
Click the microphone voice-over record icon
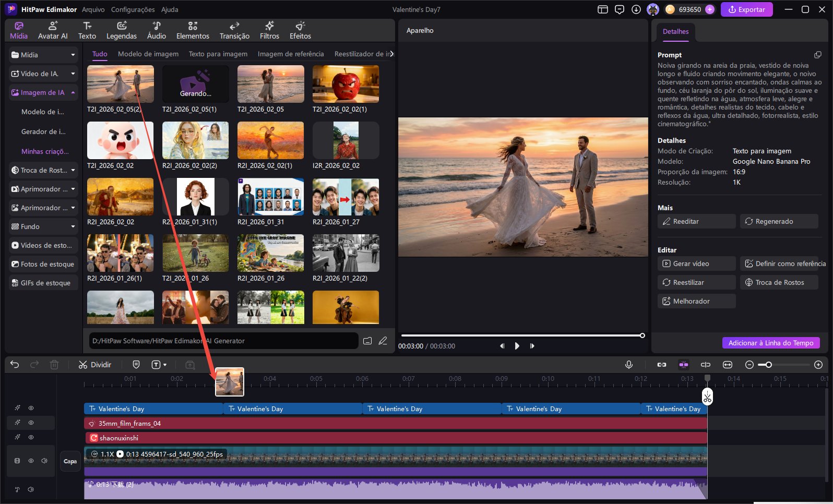(629, 365)
